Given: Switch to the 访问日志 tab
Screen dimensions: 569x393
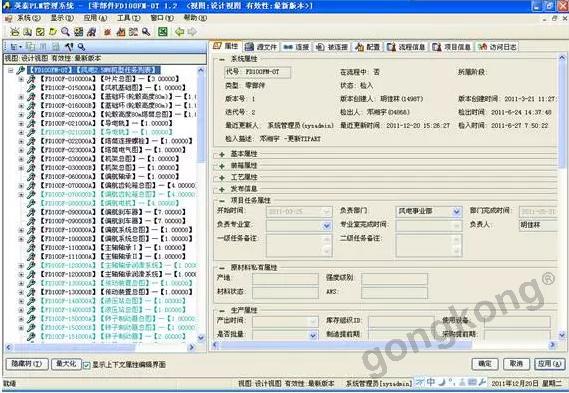Looking at the screenshot, I should pyautogui.click(x=498, y=47).
